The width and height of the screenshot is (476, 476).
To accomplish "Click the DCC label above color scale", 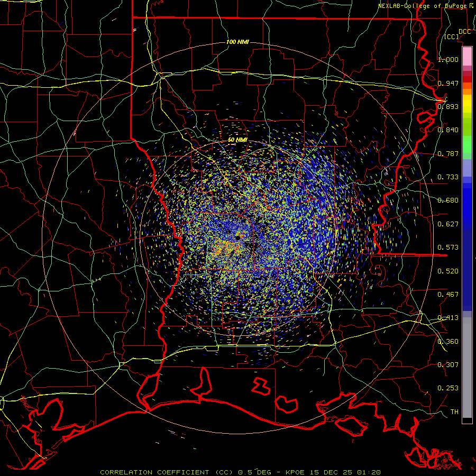I will tap(464, 32).
